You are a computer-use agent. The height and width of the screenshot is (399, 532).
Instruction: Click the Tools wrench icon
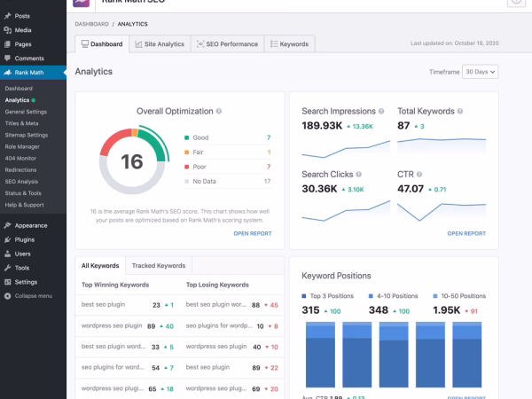coord(7,268)
